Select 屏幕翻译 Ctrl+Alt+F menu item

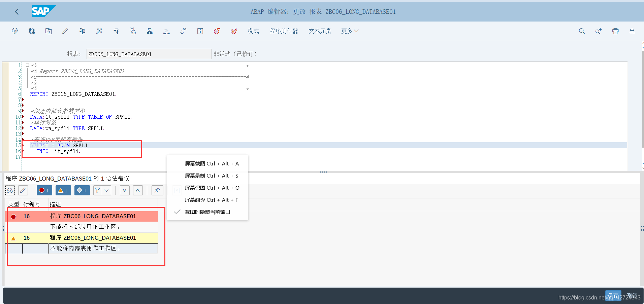pyautogui.click(x=207, y=200)
